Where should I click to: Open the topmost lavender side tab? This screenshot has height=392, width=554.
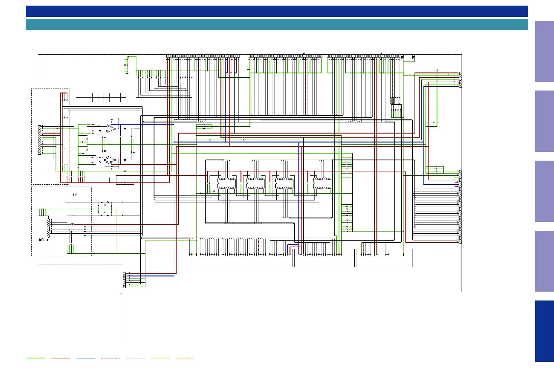point(544,51)
